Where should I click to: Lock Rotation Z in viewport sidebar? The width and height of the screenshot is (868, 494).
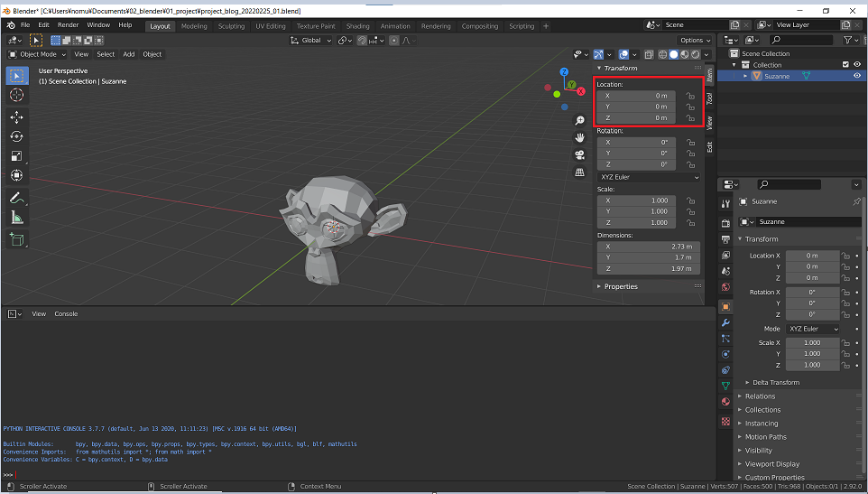[690, 164]
